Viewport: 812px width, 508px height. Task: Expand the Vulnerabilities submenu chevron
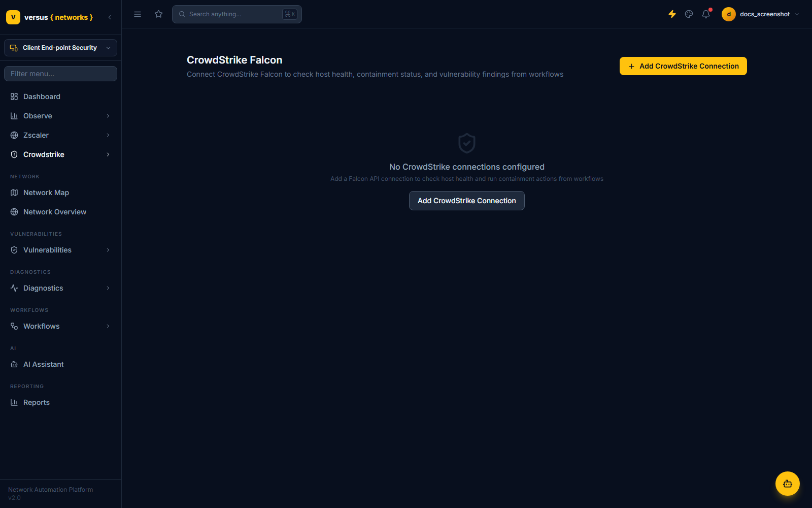(x=108, y=250)
